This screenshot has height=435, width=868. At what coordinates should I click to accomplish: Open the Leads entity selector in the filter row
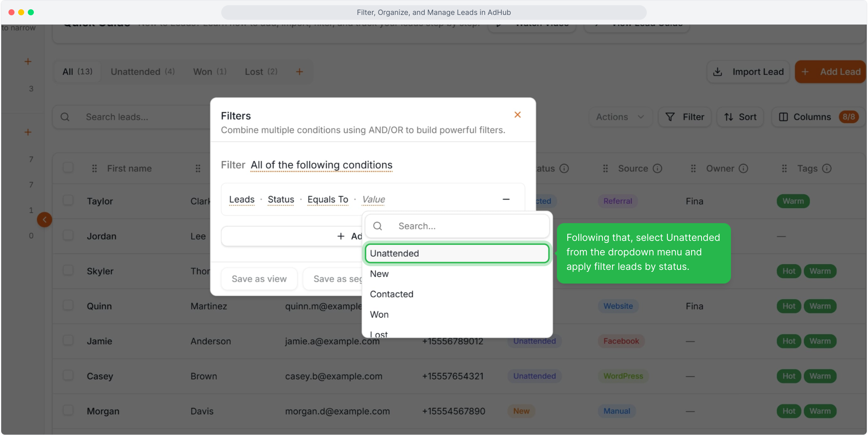point(242,199)
